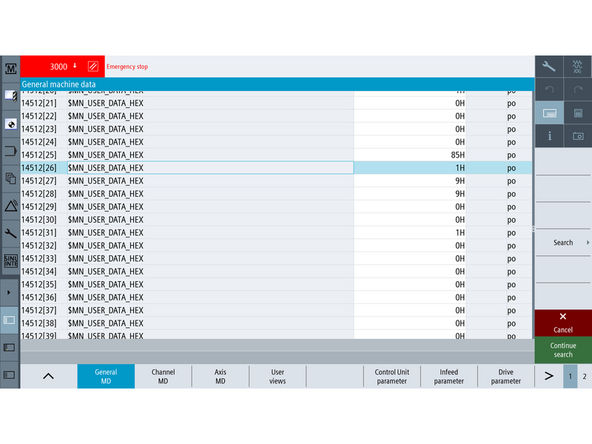Open the Diagnostics triangle icon

11,206
